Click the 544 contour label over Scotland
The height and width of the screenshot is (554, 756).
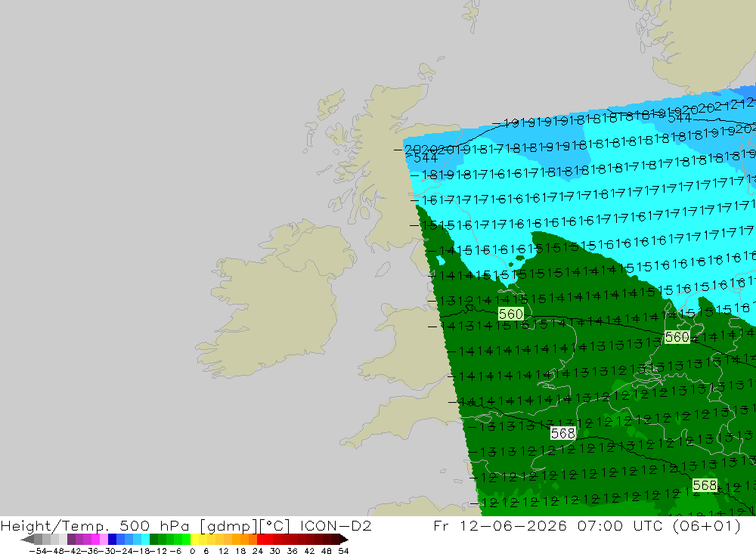(x=425, y=158)
